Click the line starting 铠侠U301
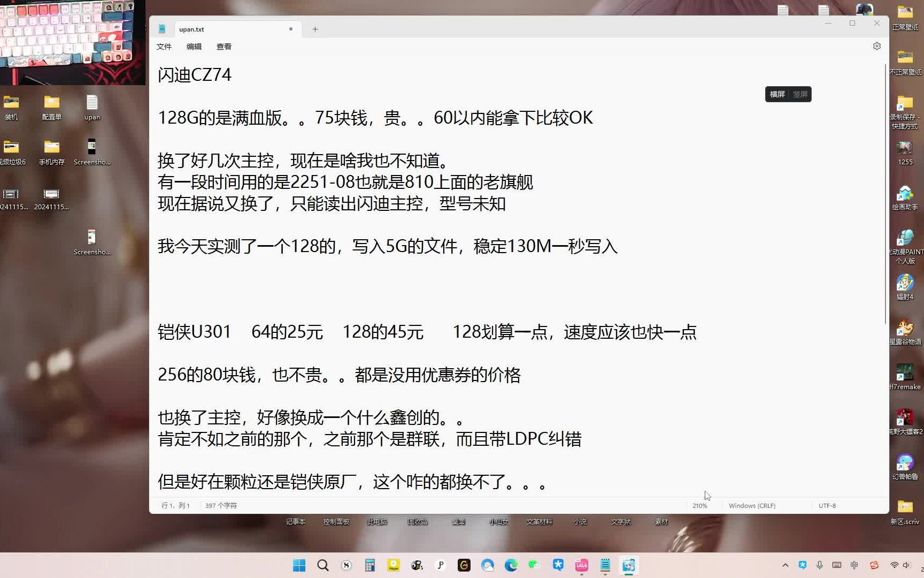 coord(427,332)
